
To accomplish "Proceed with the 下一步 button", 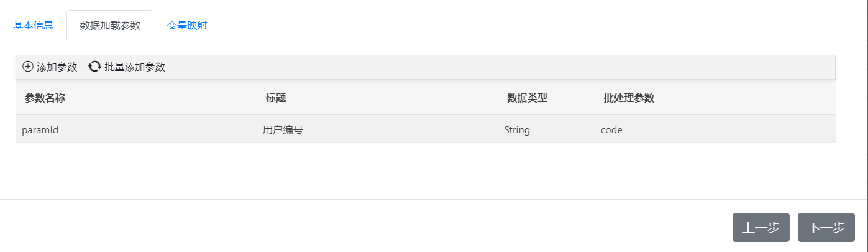I will (x=826, y=227).
